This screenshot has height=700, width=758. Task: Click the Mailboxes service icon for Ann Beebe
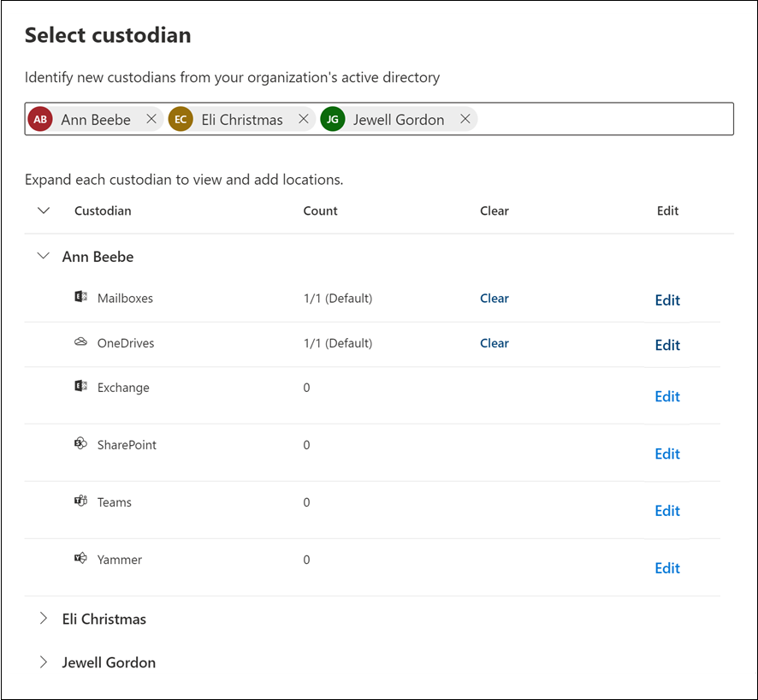(80, 296)
